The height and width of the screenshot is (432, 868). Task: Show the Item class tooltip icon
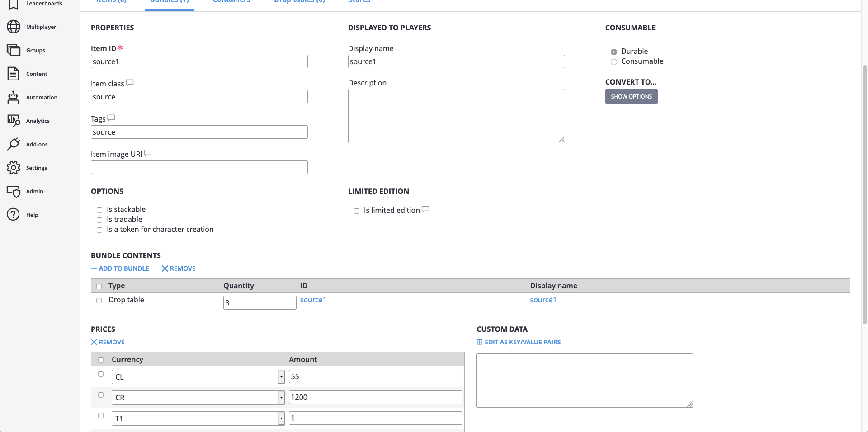tap(130, 83)
